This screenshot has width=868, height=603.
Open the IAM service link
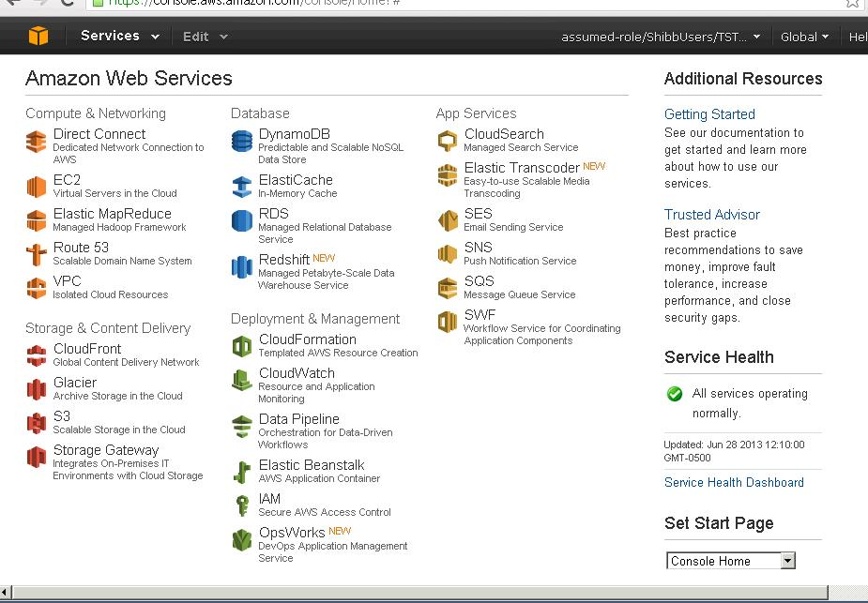[x=269, y=499]
